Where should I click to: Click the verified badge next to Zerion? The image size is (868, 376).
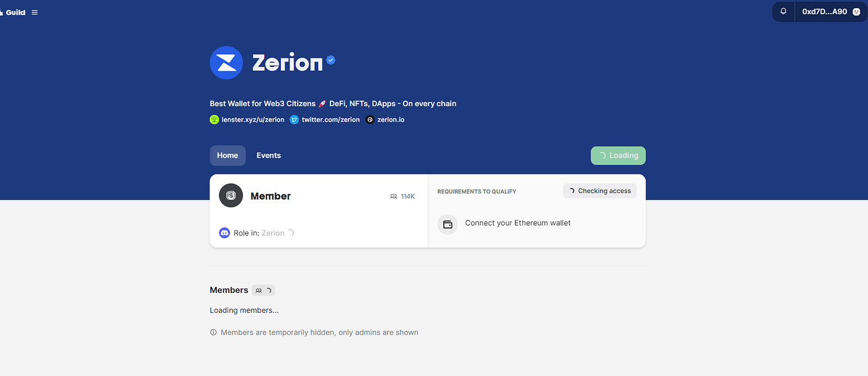[x=331, y=60]
